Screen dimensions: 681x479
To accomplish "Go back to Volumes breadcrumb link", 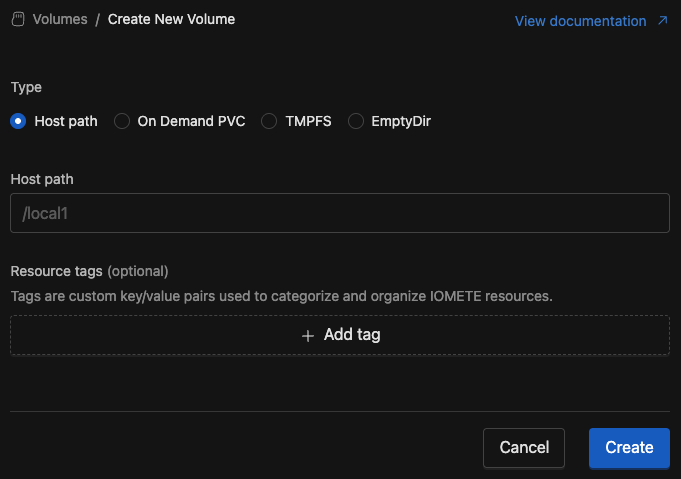I will click(60, 20).
